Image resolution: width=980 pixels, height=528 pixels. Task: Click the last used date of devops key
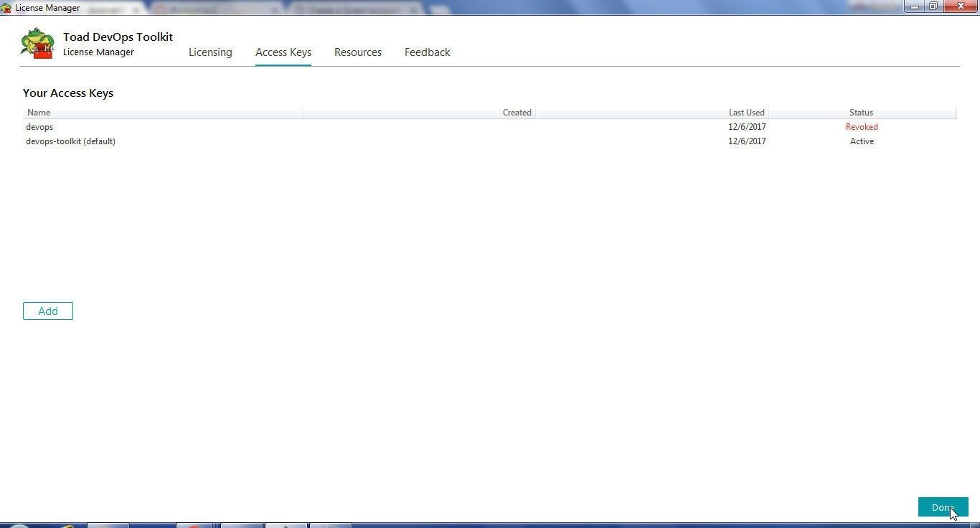(x=747, y=127)
